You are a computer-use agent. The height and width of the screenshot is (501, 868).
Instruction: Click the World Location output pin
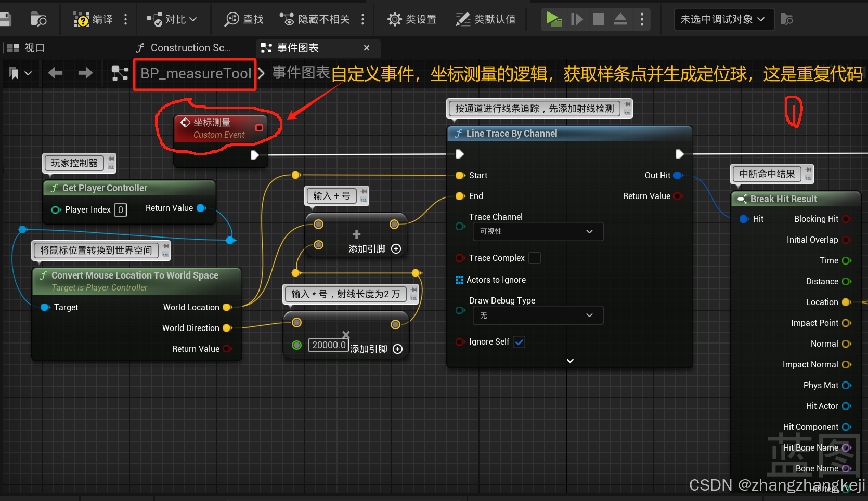pos(227,307)
